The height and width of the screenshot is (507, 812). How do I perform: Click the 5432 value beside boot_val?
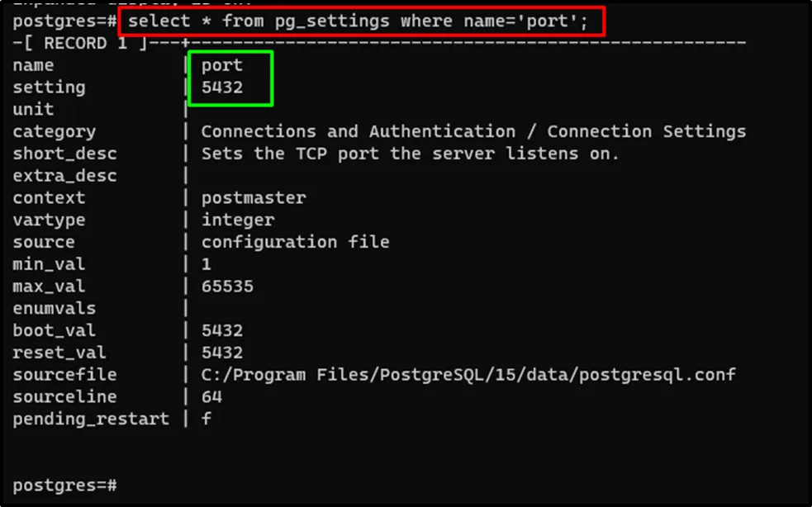[221, 331]
